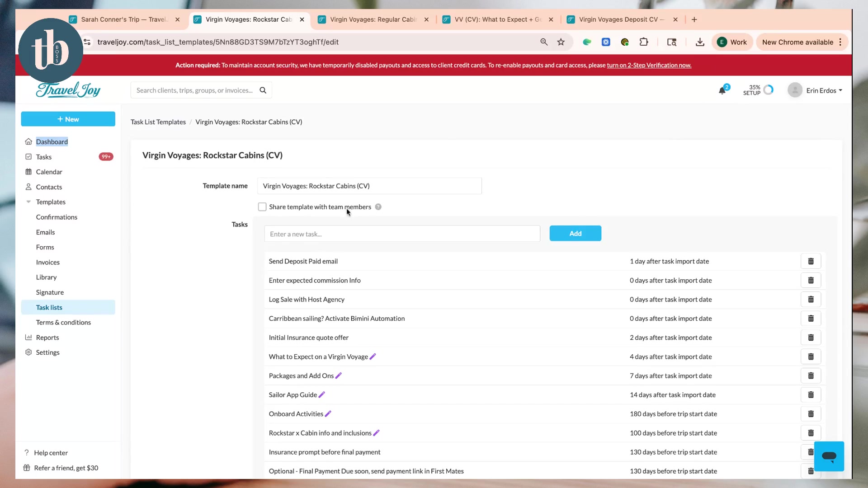Open the Chrome extensions puzzle icon
The width and height of the screenshot is (868, 488).
pos(644,42)
